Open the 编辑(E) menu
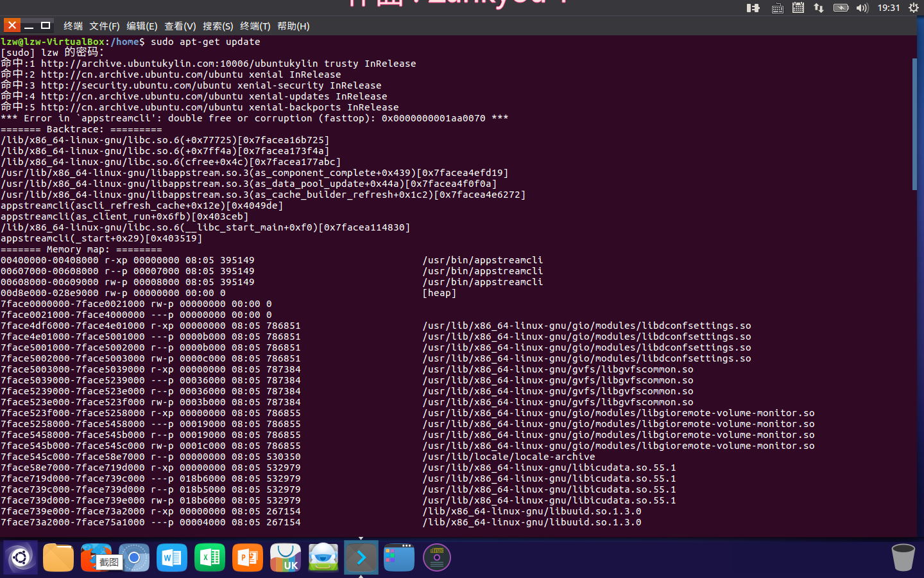 point(142,26)
